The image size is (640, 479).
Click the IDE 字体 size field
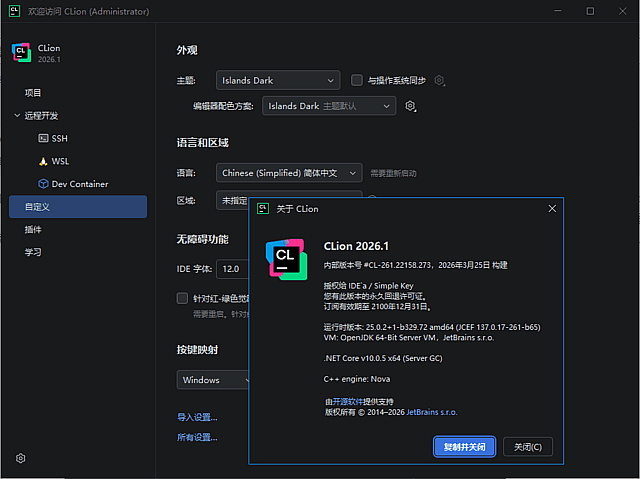pyautogui.click(x=240, y=269)
